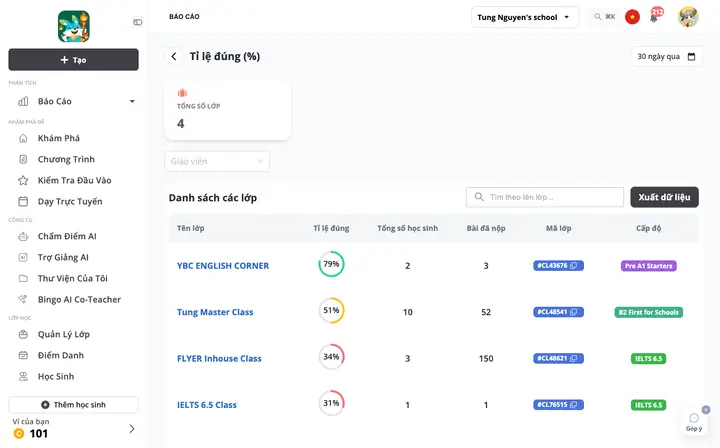
Task: Click the Quản Lý Lớp icon
Action: click(x=23, y=334)
